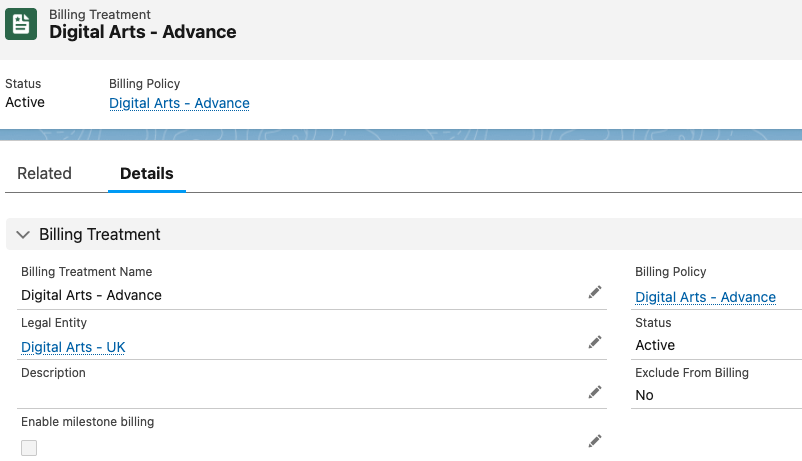
Task: Click the record title Digital Arts - Advance
Action: click(142, 31)
